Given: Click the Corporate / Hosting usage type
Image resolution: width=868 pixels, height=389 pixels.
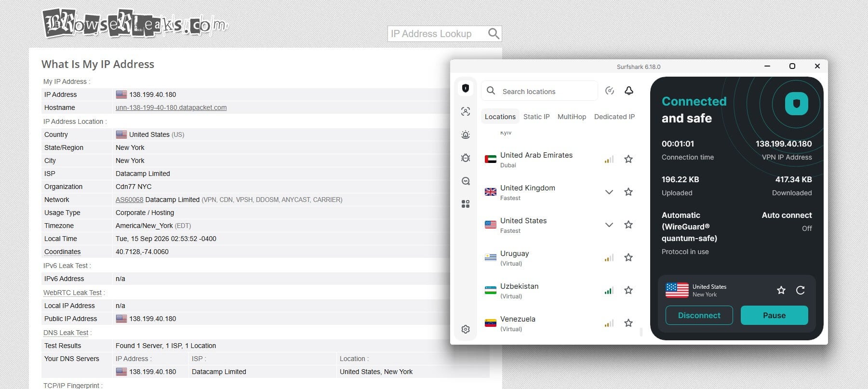Looking at the screenshot, I should click(145, 213).
